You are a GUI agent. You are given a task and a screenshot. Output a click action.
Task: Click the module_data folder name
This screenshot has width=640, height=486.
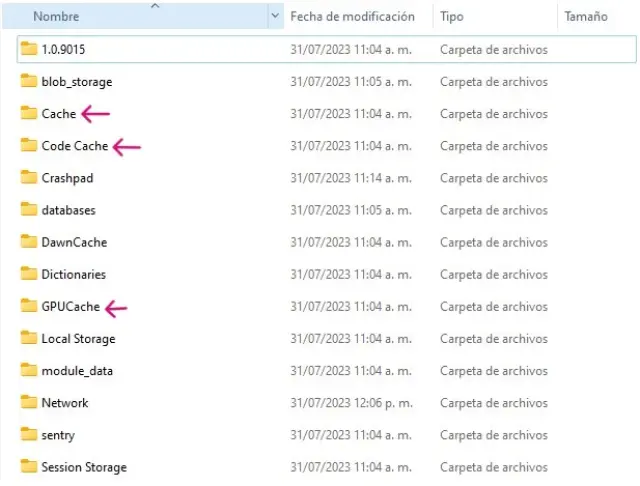(77, 371)
